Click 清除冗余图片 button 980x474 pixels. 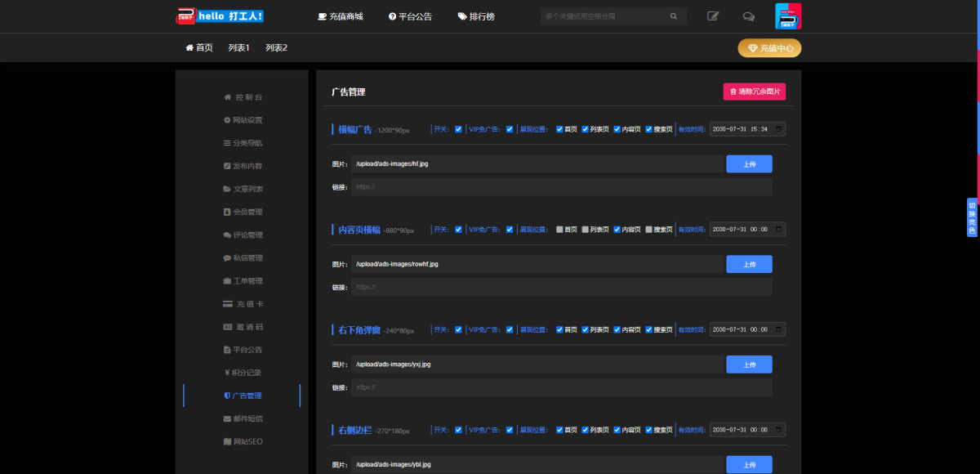click(755, 92)
